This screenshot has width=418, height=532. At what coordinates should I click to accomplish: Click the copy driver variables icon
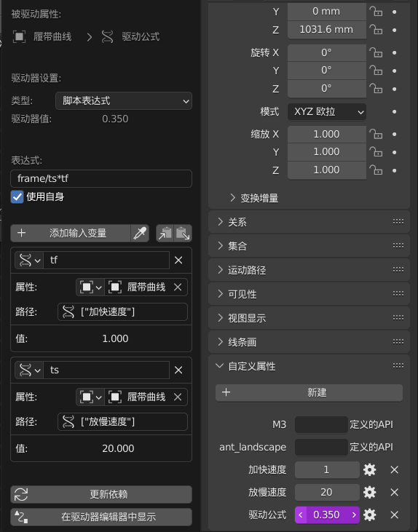(165, 233)
